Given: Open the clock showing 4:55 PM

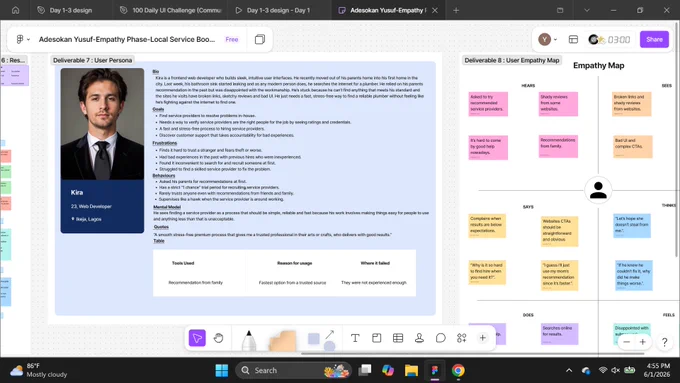Looking at the screenshot, I should [x=658, y=370].
